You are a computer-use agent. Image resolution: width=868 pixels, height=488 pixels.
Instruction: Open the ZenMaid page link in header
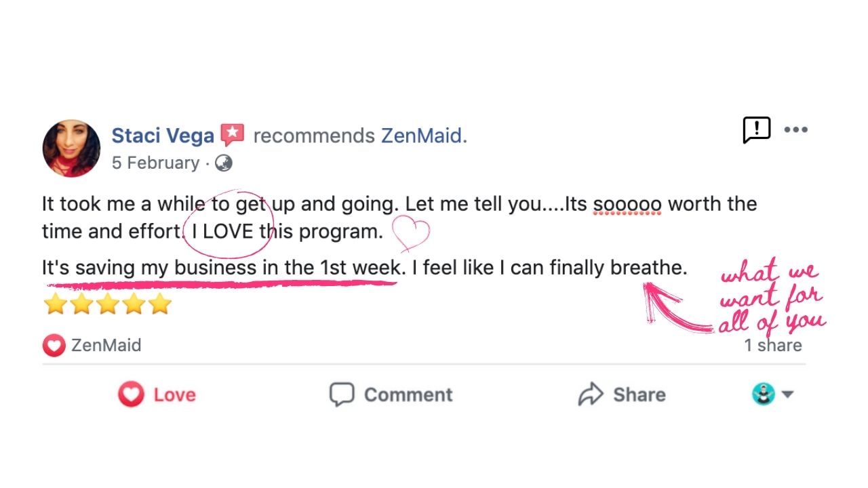click(x=421, y=136)
